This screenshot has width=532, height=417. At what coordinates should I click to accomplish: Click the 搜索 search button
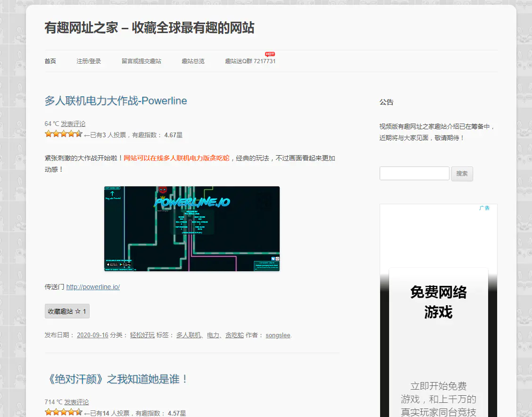[x=462, y=174]
